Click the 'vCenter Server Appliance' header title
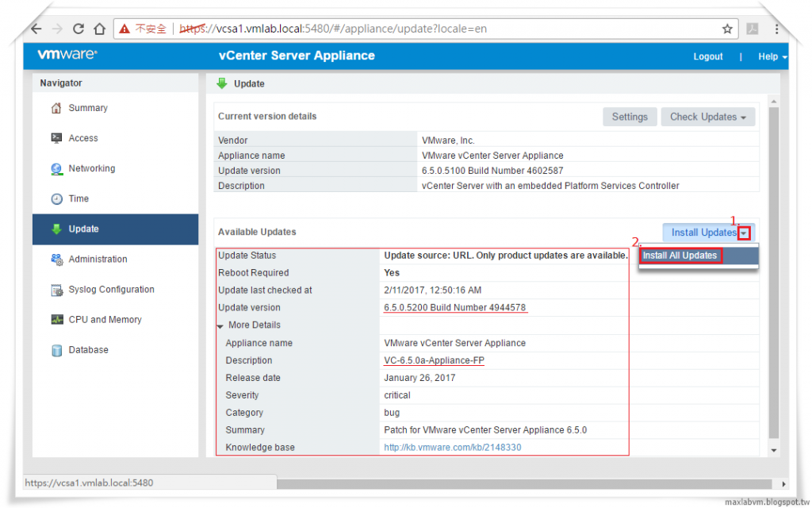The width and height of the screenshot is (812, 508). (x=297, y=56)
